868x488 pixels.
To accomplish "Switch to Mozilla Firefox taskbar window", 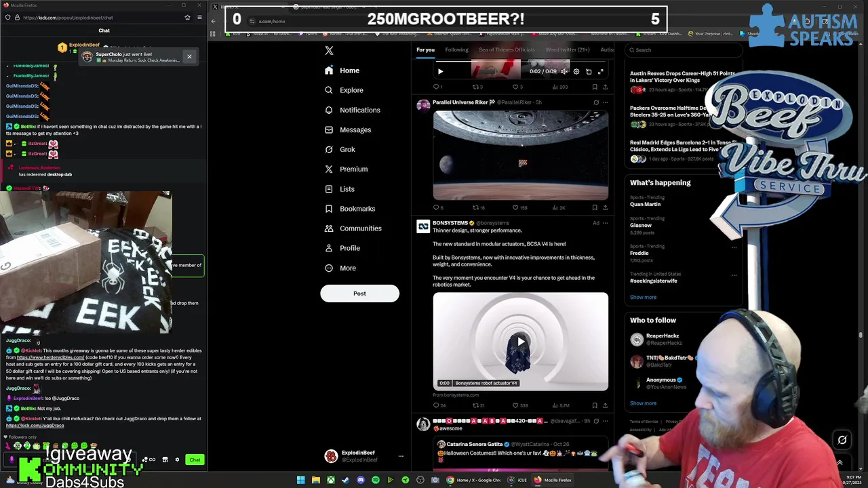I will point(553,480).
